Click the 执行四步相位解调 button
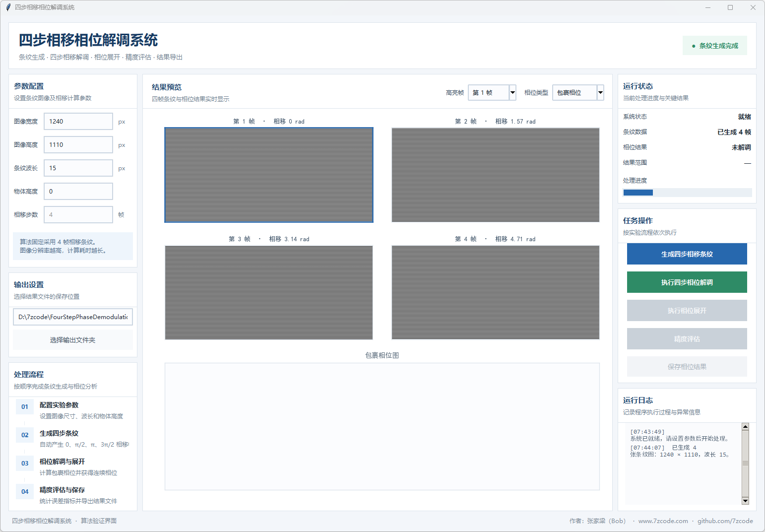 pyautogui.click(x=687, y=282)
